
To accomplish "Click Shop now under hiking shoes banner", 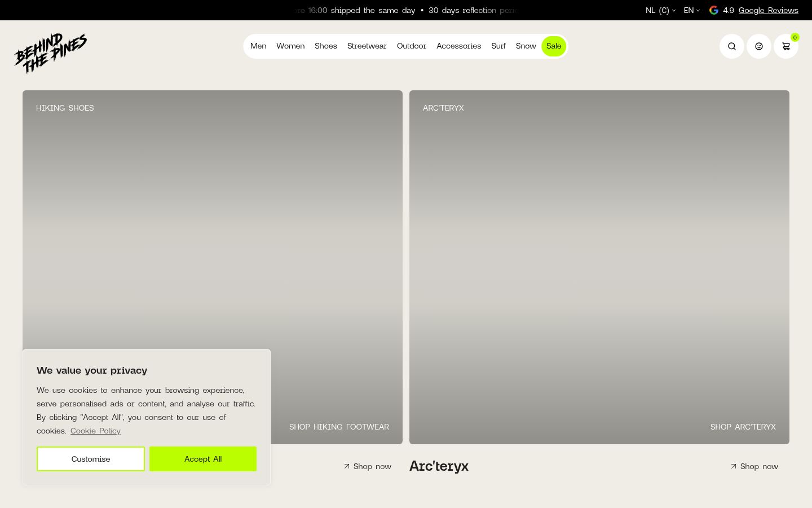I will pyautogui.click(x=368, y=466).
